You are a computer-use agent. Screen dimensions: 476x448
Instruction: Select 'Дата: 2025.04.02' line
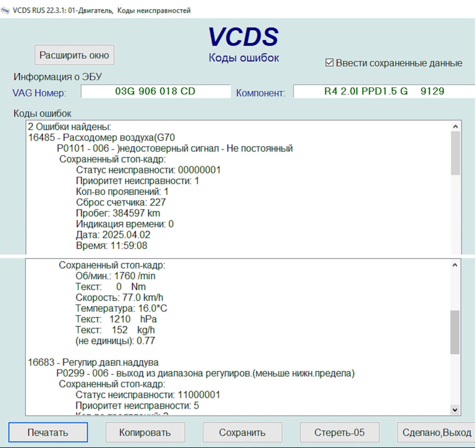pos(113,235)
